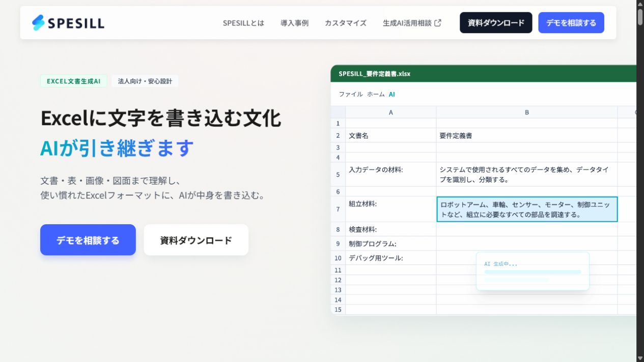
Task: Click the SPESILL logo
Action: pos(68,23)
